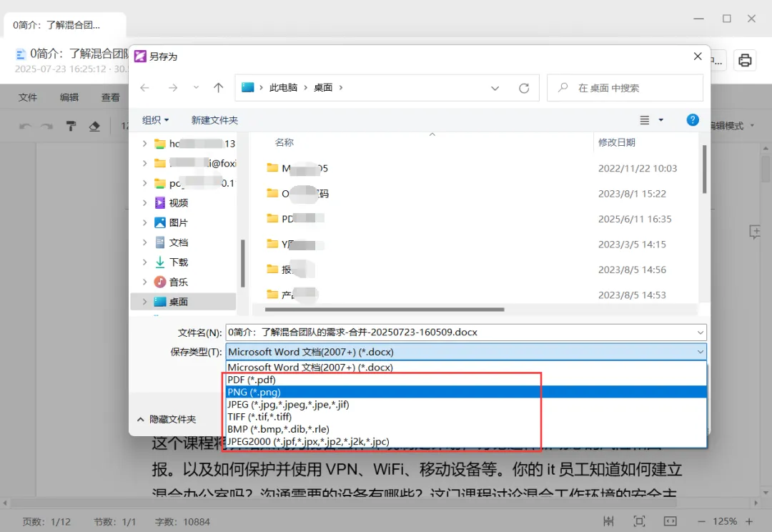This screenshot has height=532, width=772.
Task: Open the 文件 menu
Action: pos(28,97)
